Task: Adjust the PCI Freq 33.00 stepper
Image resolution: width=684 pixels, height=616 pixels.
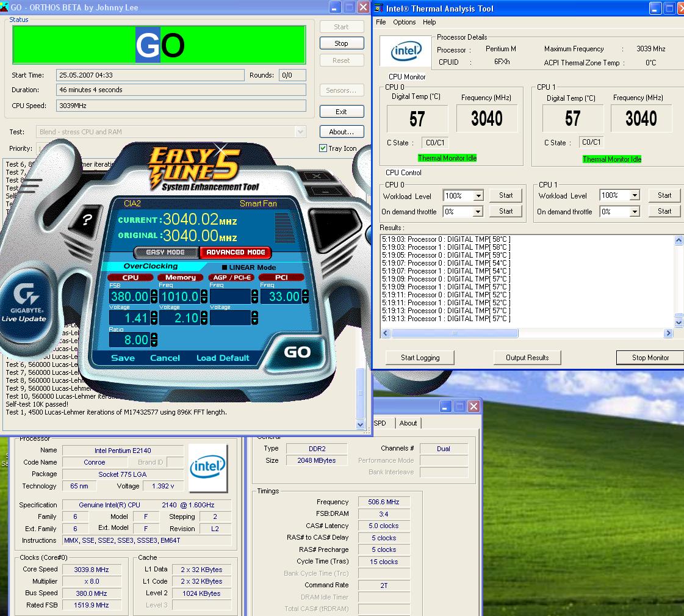Action: coord(305,297)
